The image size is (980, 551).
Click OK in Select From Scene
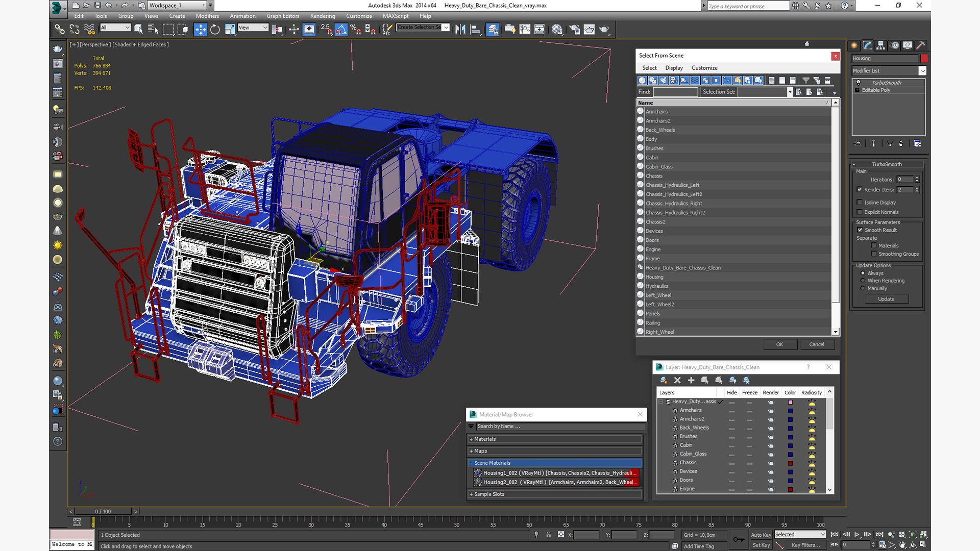click(779, 344)
